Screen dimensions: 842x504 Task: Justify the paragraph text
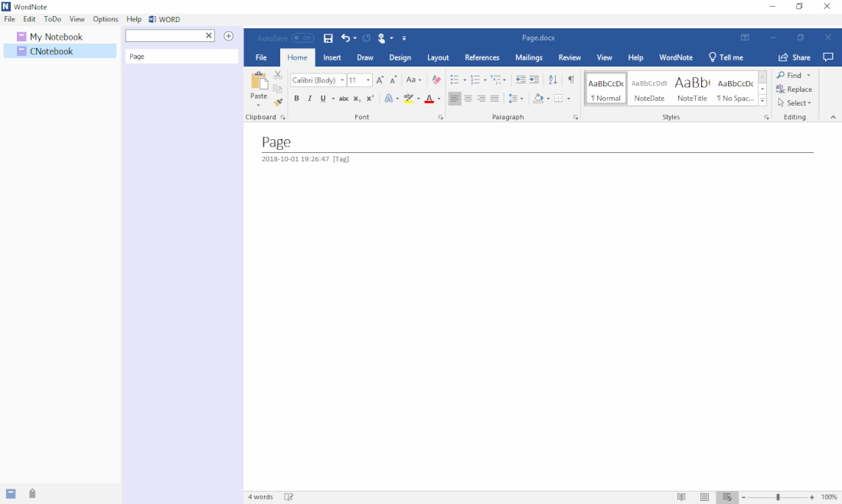(x=494, y=99)
